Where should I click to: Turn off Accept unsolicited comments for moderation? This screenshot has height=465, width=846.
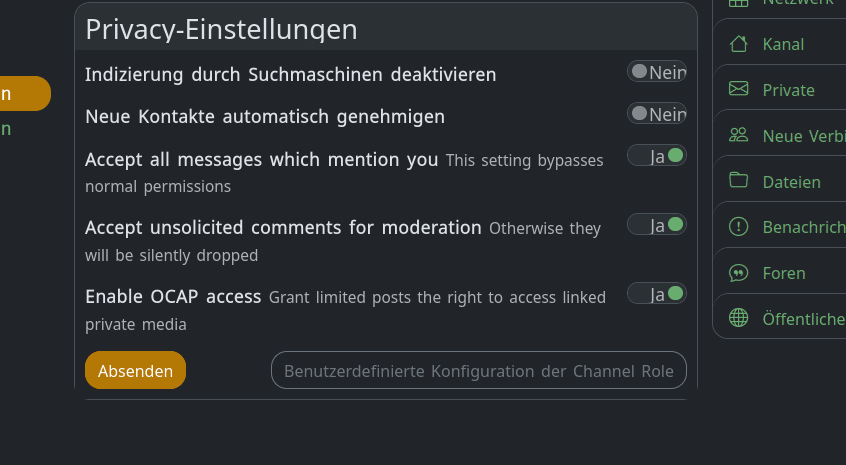coord(656,225)
